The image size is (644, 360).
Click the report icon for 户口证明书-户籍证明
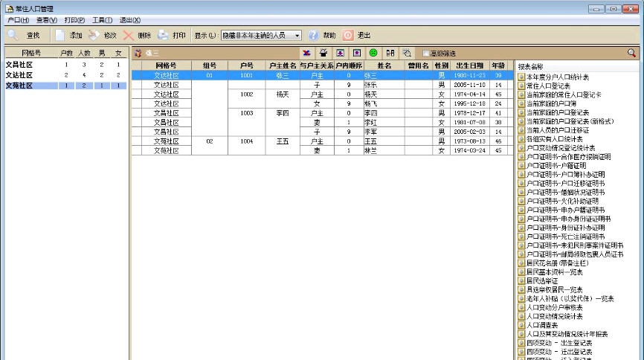point(521,166)
